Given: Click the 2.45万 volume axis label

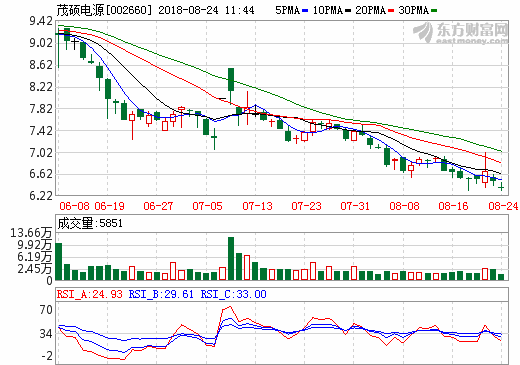Looking at the screenshot, I should [x=35, y=269].
